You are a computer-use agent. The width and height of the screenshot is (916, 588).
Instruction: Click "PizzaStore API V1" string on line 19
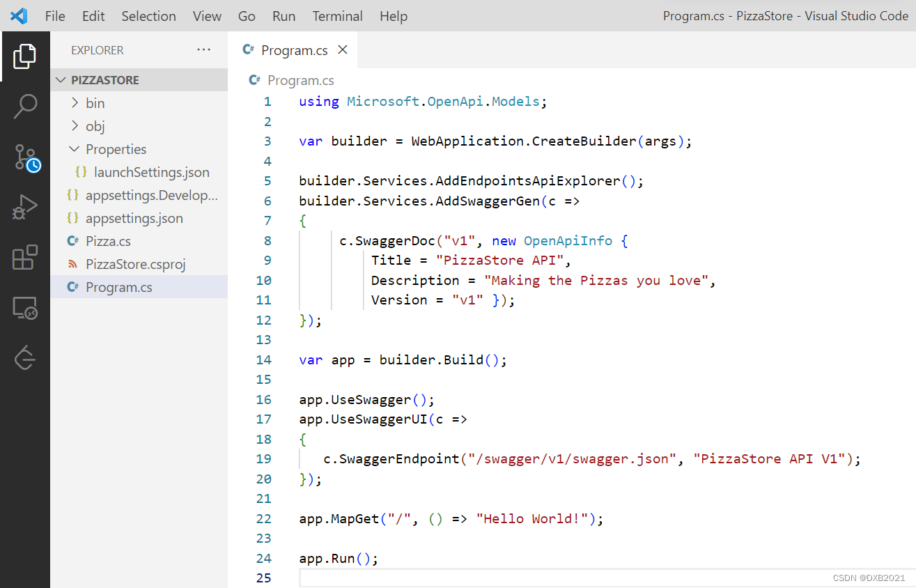pyautogui.click(x=769, y=459)
